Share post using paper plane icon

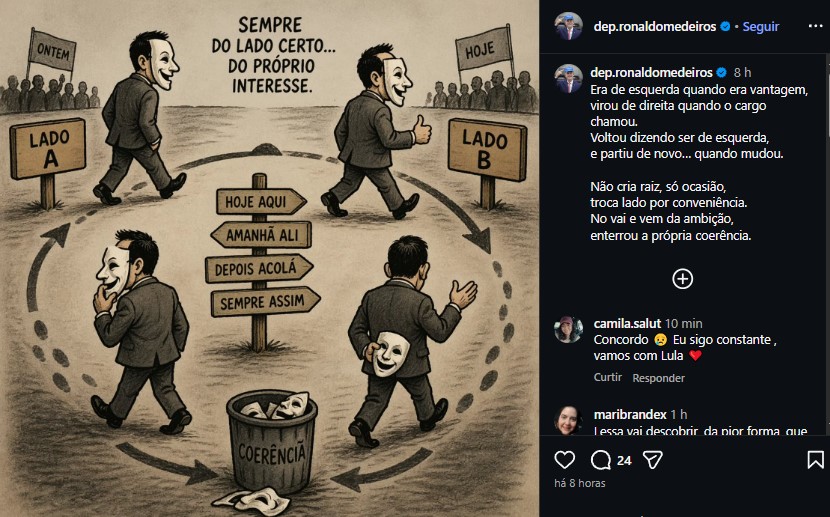pyautogui.click(x=652, y=460)
